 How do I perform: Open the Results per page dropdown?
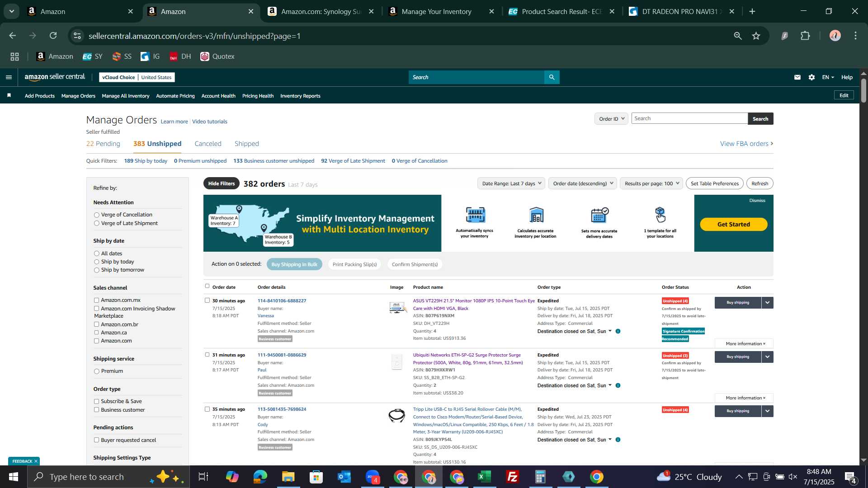point(651,183)
